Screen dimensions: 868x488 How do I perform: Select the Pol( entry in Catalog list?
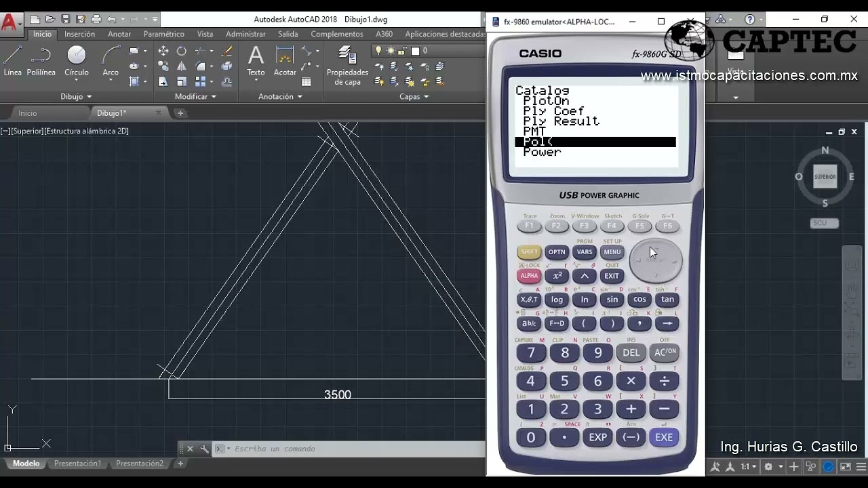tap(595, 142)
